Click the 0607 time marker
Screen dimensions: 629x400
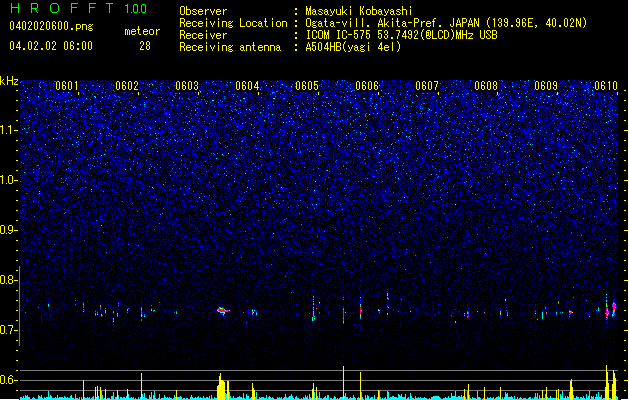coord(427,86)
